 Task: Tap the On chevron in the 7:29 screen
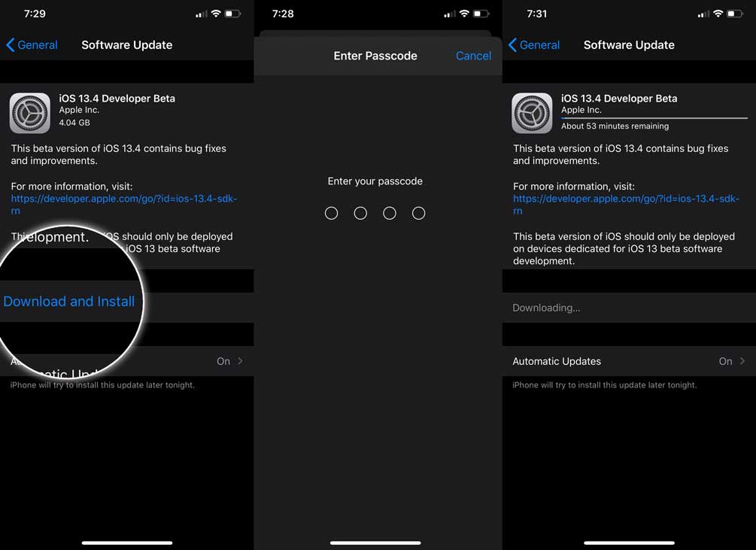point(240,361)
